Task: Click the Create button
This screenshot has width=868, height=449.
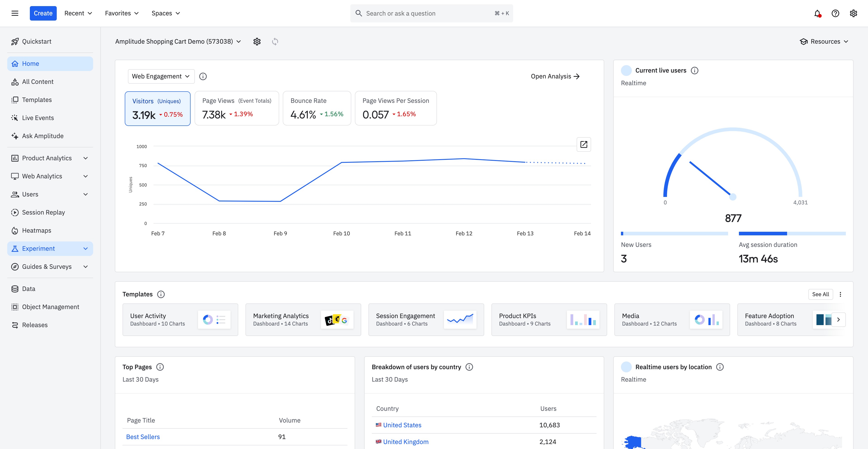Action: click(43, 14)
